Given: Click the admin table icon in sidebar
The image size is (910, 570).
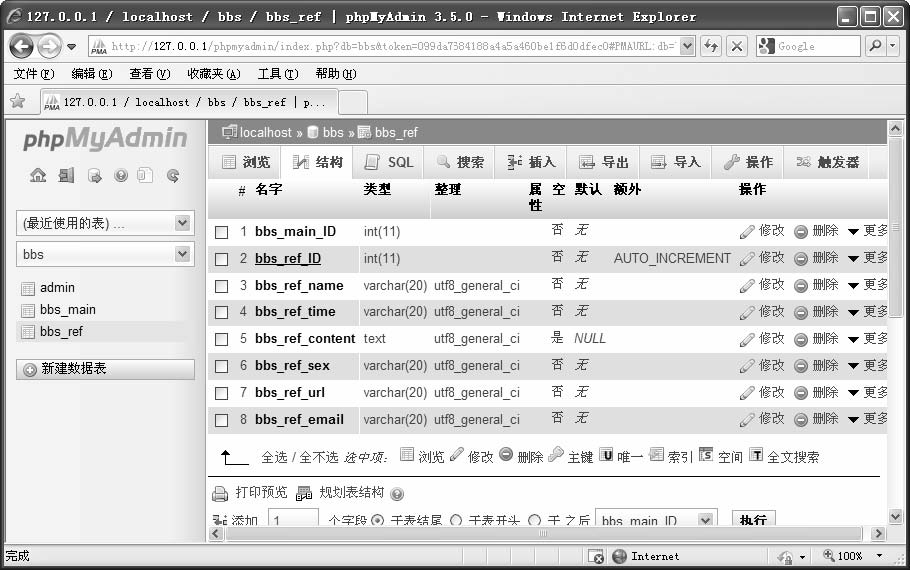Looking at the screenshot, I should tap(28, 288).
